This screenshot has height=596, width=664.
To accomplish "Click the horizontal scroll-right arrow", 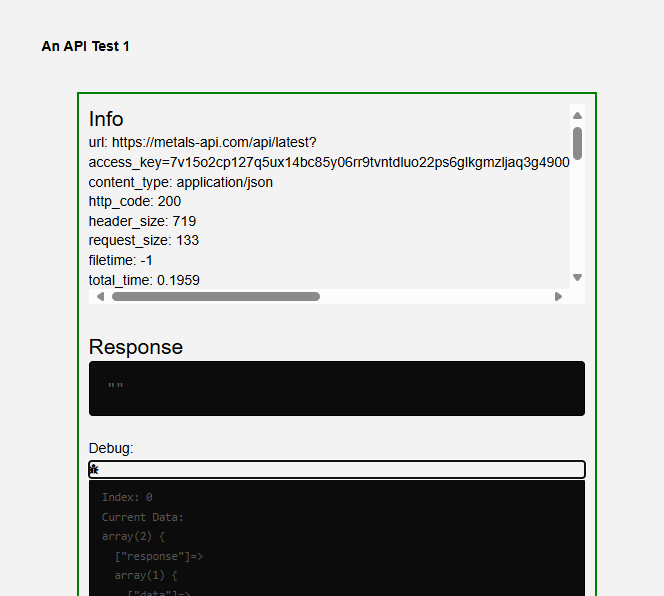I will pos(558,296).
